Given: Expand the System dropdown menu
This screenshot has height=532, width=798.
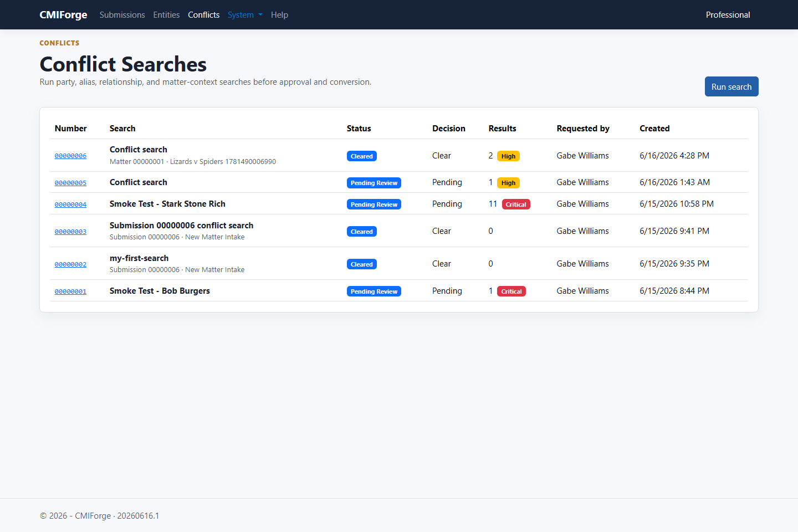Looking at the screenshot, I should 245,15.
